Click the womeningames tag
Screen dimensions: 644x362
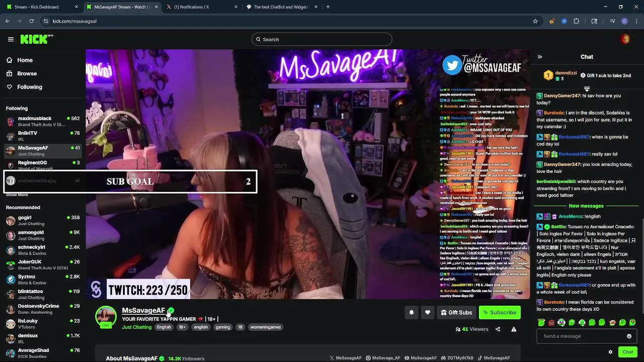[x=266, y=327]
